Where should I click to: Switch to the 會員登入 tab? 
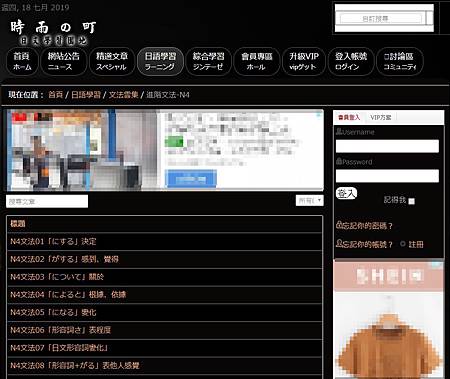[349, 117]
